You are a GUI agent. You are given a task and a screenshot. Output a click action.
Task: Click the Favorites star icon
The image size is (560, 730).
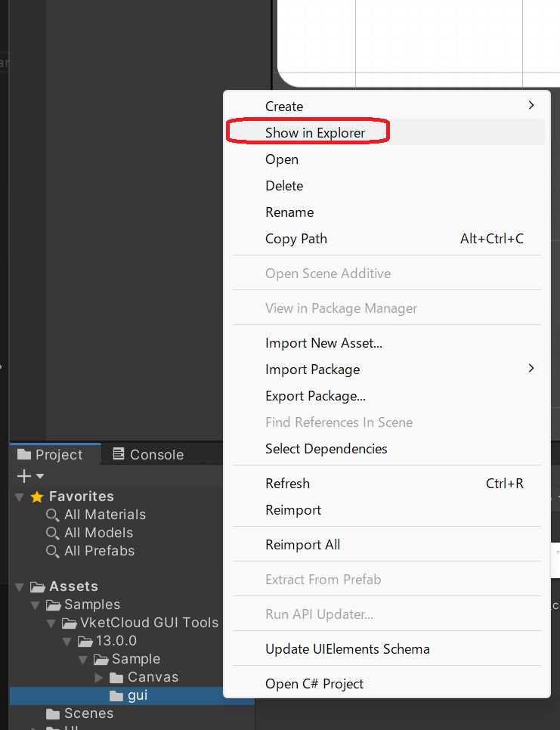[x=37, y=497]
